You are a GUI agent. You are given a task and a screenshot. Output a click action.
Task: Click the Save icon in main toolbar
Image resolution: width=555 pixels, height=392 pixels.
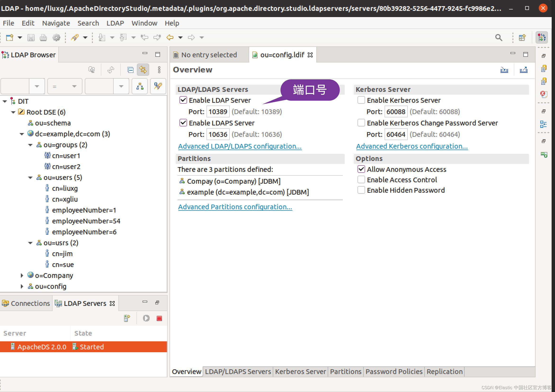click(x=31, y=37)
